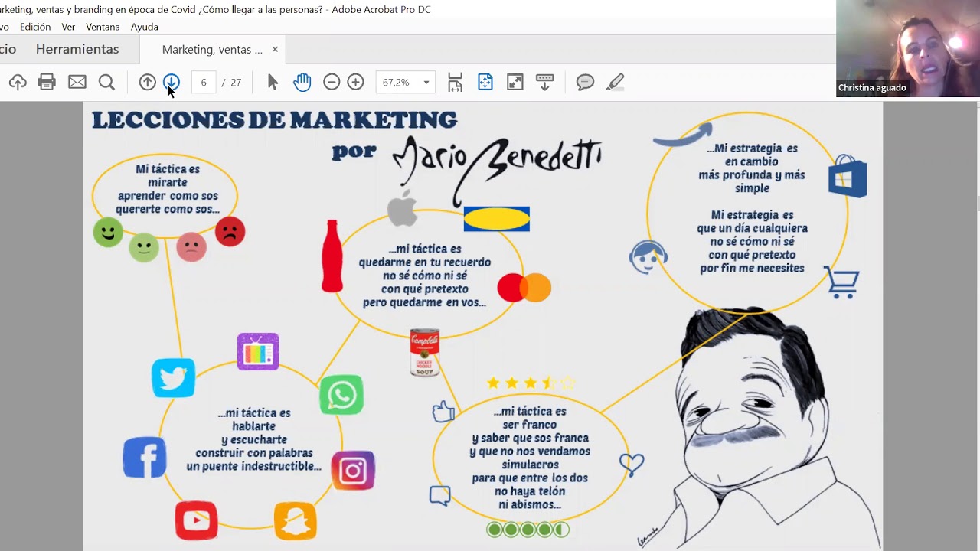Click Christina aguado video thumbnail
980x551 pixels.
[908, 48]
